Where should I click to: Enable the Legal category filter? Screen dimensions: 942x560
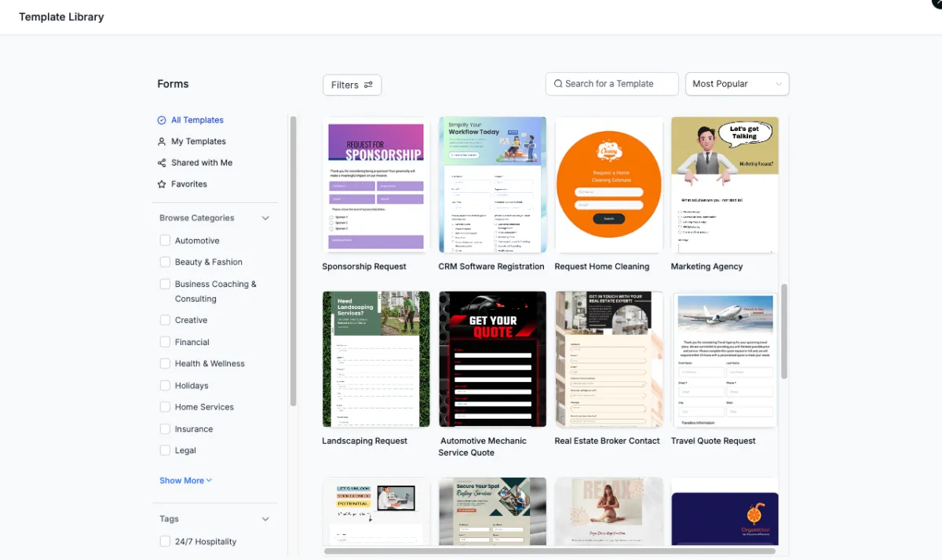tap(165, 450)
